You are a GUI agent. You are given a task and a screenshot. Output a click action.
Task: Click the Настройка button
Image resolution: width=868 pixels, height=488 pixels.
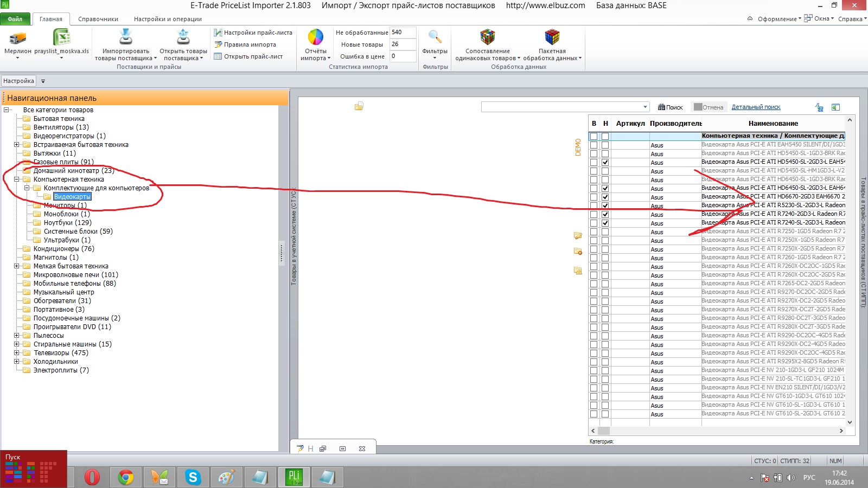pos(18,81)
